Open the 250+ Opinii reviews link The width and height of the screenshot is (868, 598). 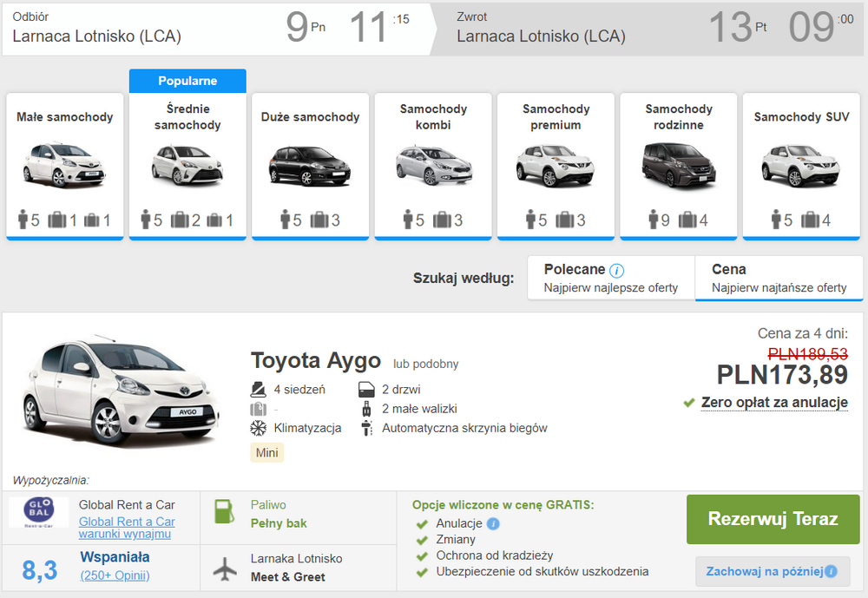click(x=115, y=575)
